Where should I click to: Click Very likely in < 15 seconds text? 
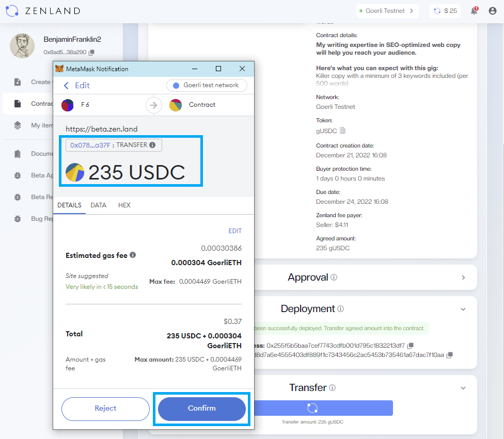(x=102, y=287)
